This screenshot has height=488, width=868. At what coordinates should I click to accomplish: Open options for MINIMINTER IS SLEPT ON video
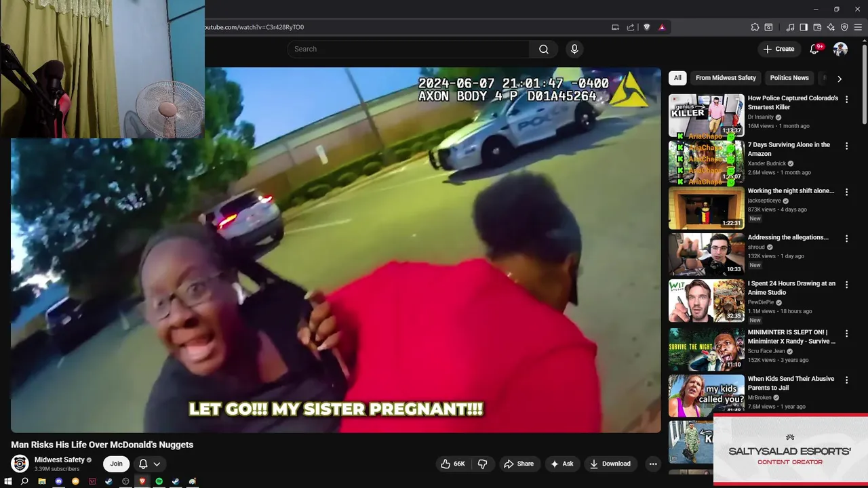pyautogui.click(x=846, y=333)
